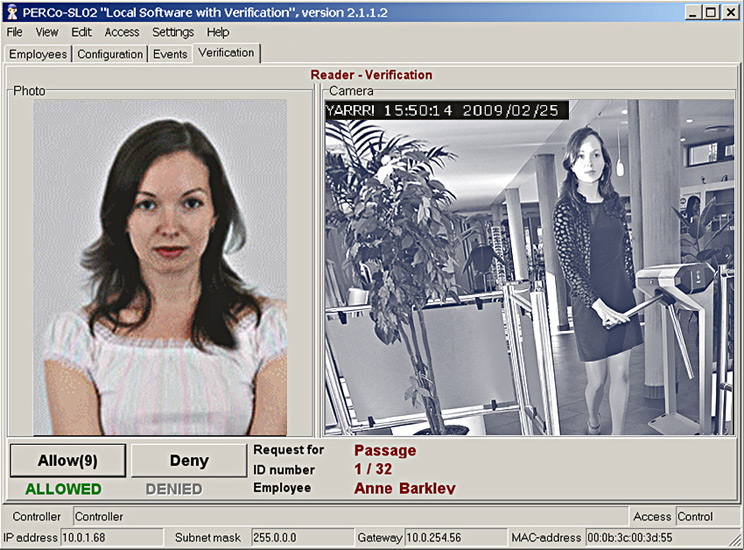
Task: Open the Help menu
Action: click(218, 32)
